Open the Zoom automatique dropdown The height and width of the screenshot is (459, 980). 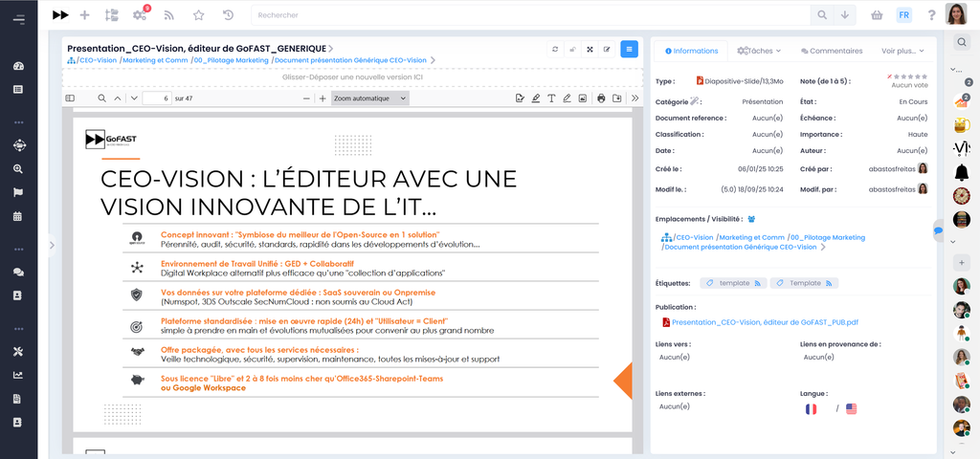[369, 98]
